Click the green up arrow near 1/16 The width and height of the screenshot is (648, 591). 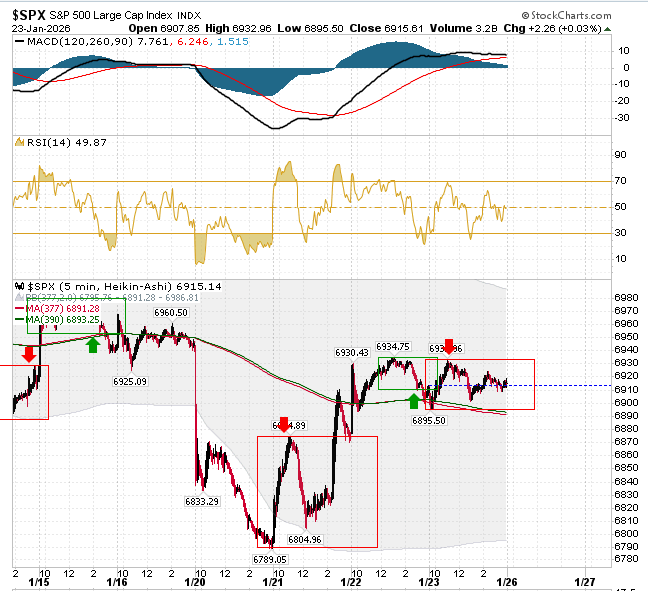click(93, 345)
